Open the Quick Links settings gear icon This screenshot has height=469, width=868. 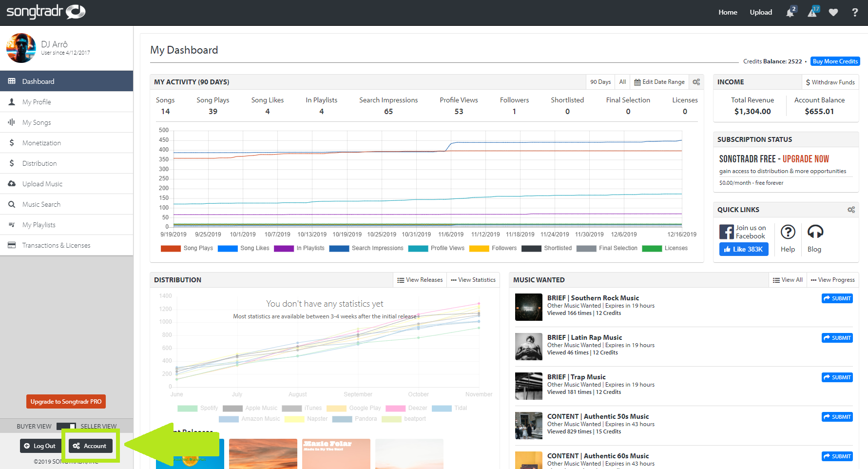click(x=851, y=210)
